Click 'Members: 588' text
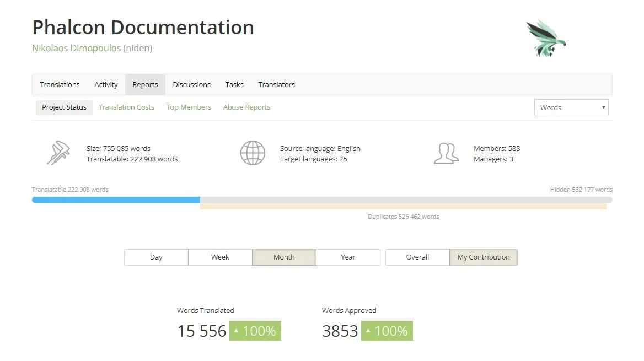The height and width of the screenshot is (361, 644). point(497,149)
